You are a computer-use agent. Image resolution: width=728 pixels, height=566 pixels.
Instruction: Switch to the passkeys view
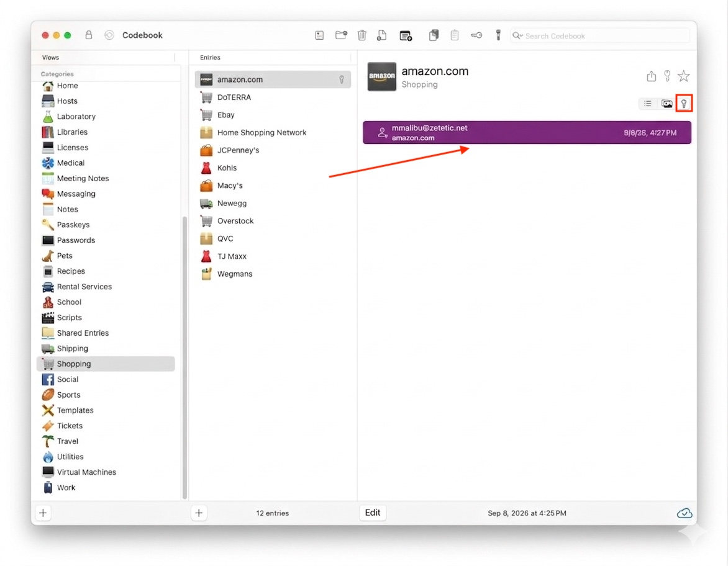[x=684, y=104]
